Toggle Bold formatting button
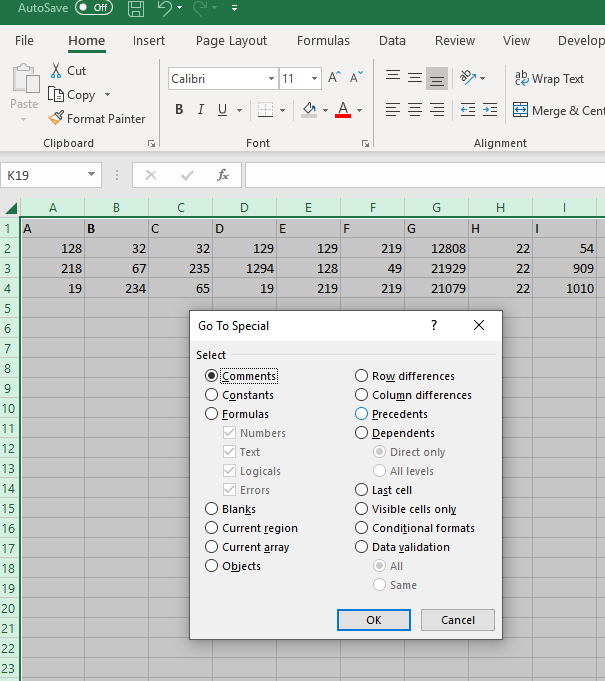This screenshot has height=681, width=605. (x=179, y=110)
